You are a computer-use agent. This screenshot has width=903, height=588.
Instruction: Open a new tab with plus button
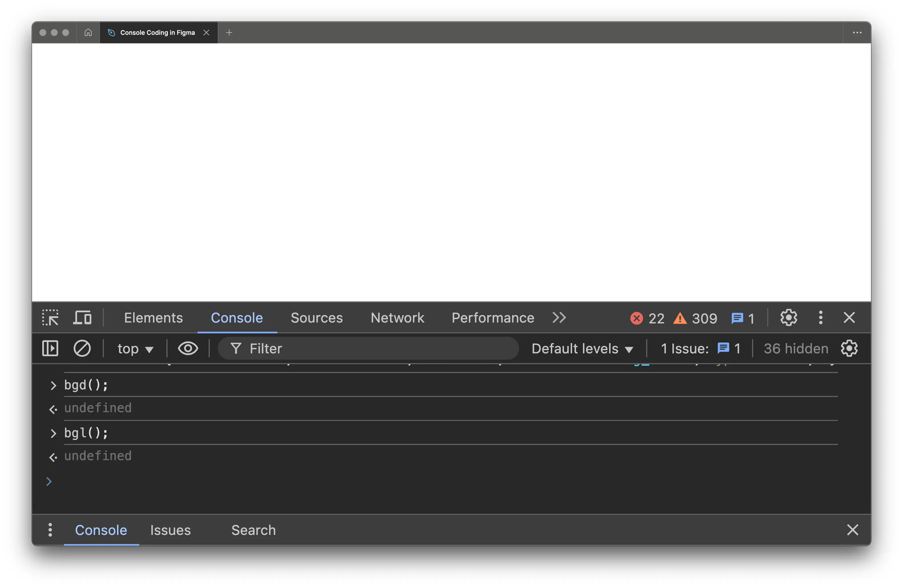coord(229,33)
